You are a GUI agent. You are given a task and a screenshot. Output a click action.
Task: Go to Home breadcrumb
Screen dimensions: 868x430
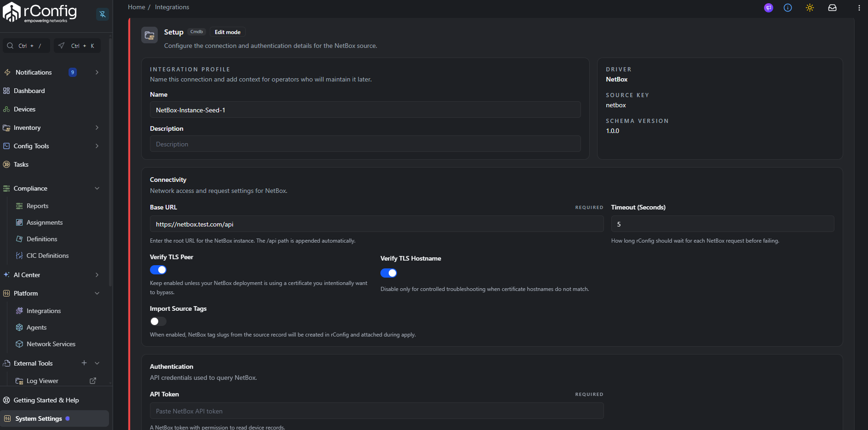tap(137, 7)
